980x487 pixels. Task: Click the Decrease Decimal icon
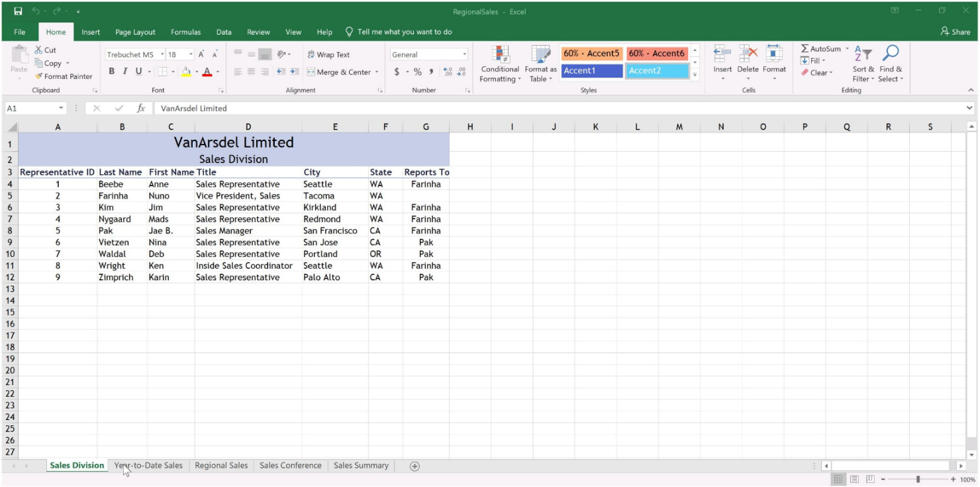(x=462, y=72)
